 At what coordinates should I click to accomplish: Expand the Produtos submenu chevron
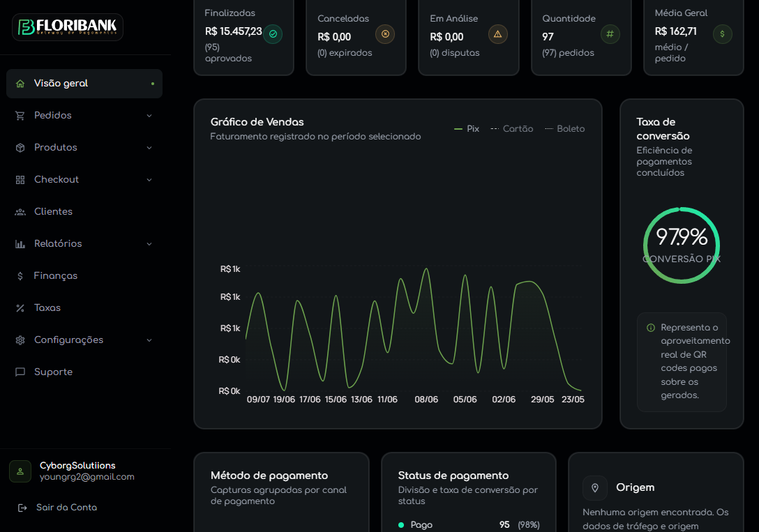click(149, 148)
